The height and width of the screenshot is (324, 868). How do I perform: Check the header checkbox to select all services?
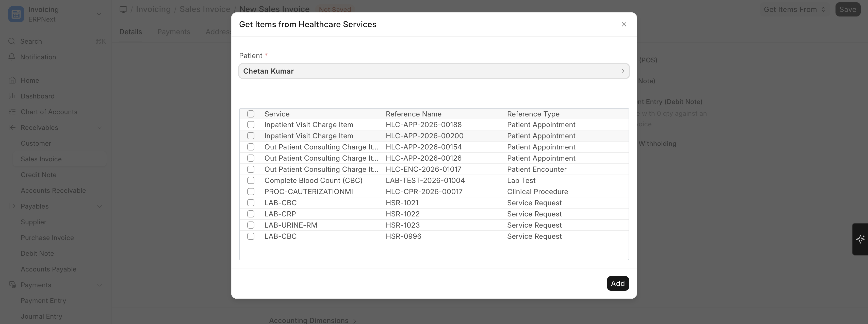coord(251,114)
